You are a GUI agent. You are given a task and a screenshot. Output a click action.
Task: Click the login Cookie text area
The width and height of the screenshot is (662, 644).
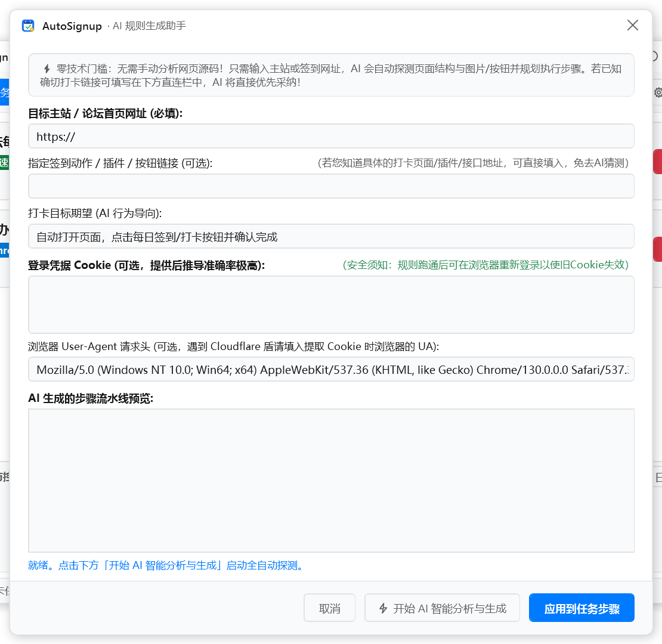coord(331,305)
